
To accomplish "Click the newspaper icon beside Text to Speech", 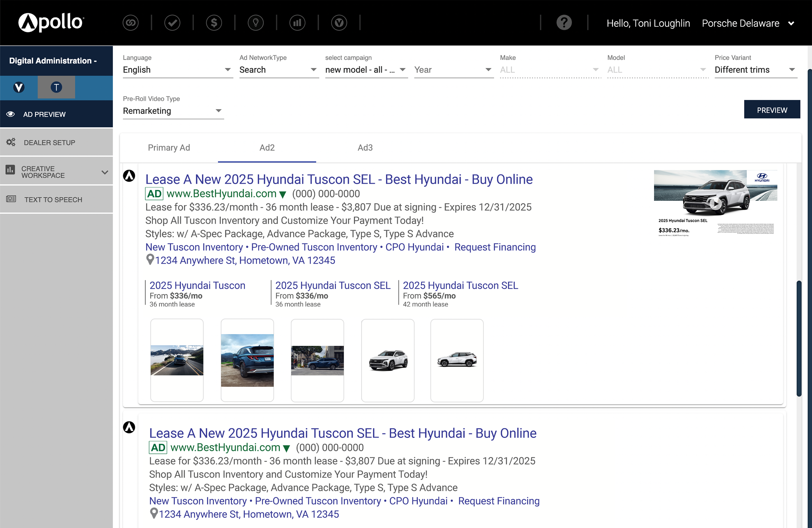I will click(11, 199).
